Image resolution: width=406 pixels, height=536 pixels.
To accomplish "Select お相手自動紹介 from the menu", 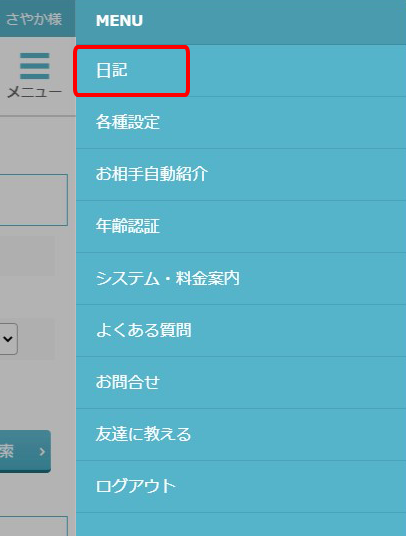I will pyautogui.click(x=241, y=174).
